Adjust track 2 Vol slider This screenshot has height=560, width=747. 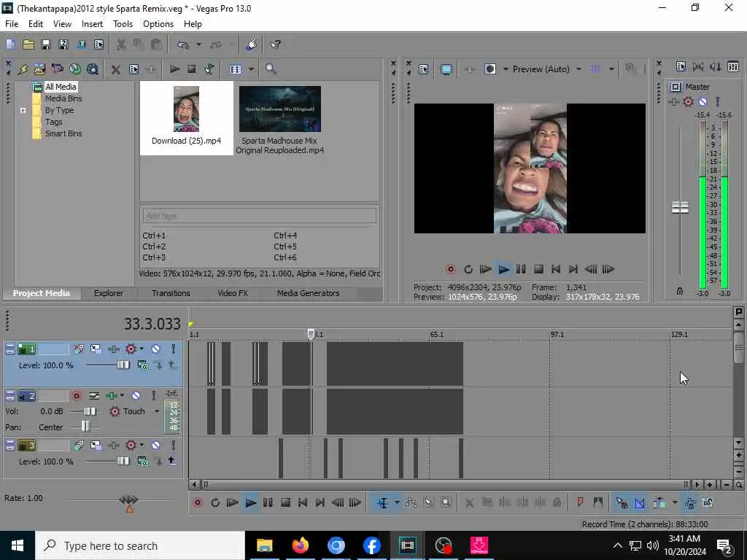(x=89, y=411)
